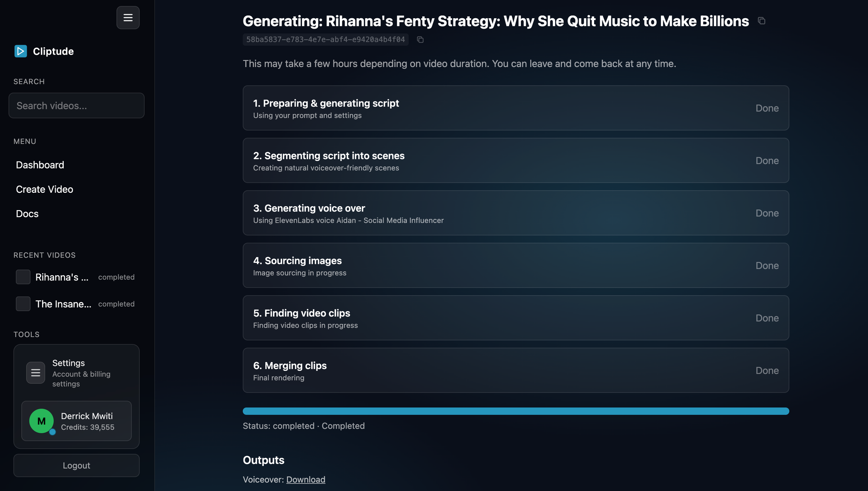Click the Cliptude logo icon
The width and height of the screenshot is (868, 491).
click(20, 51)
